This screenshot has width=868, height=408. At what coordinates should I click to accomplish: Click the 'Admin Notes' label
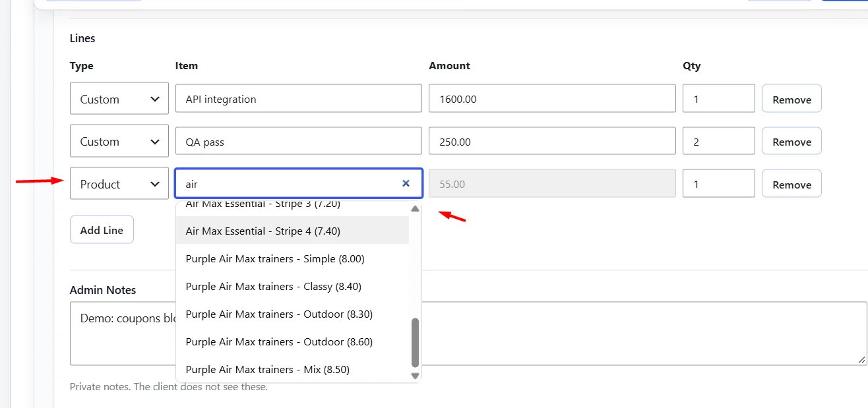[x=103, y=290]
